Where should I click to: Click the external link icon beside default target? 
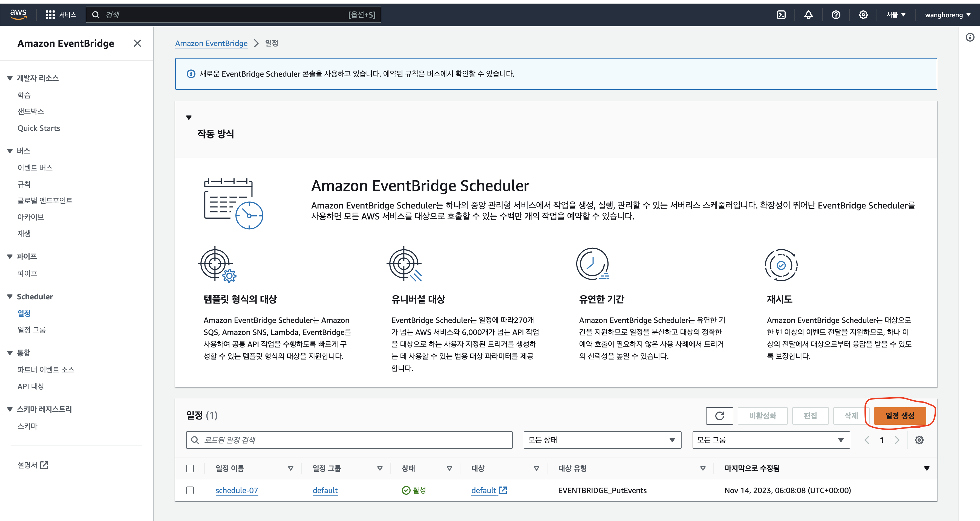503,490
